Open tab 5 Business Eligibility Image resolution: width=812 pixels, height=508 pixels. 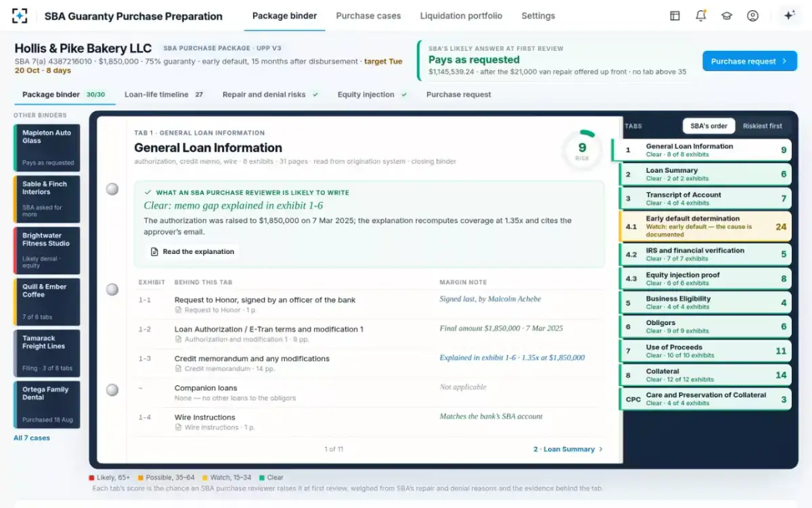pyautogui.click(x=706, y=302)
